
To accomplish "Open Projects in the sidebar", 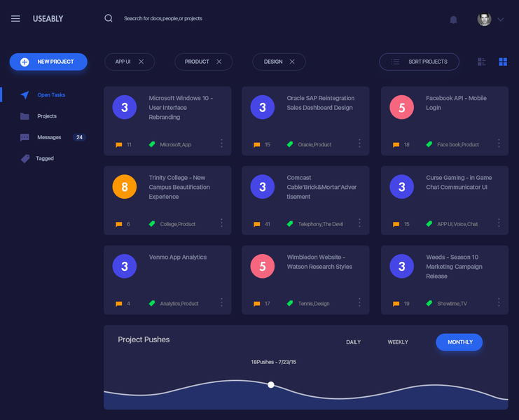I will [x=47, y=116].
